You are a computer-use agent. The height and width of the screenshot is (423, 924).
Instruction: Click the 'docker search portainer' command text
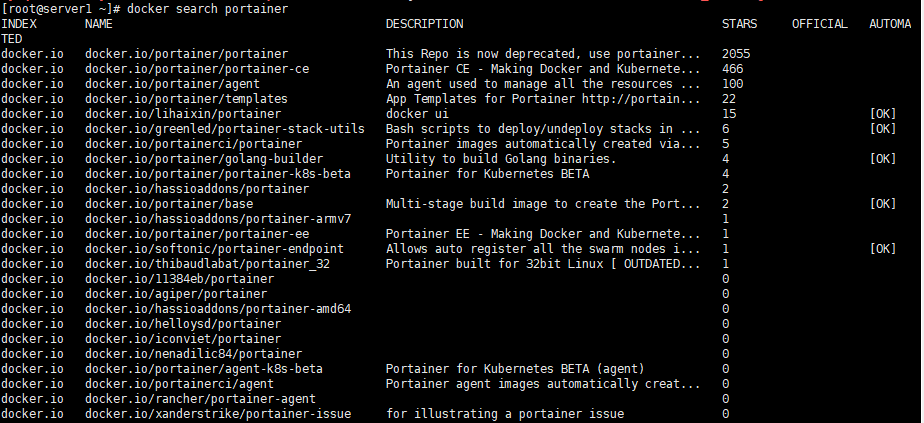click(207, 9)
